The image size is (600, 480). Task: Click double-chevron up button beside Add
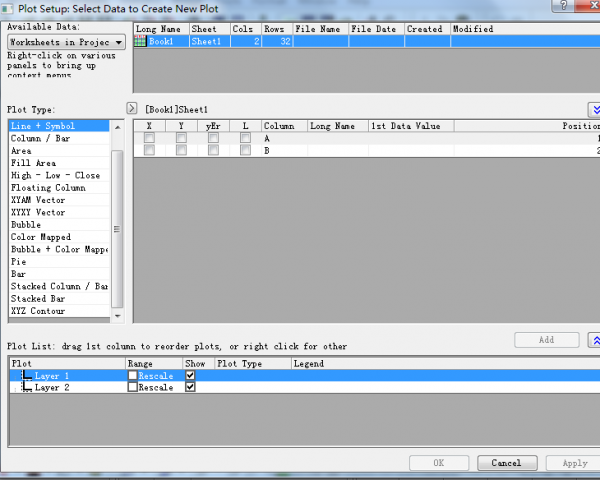click(x=594, y=340)
